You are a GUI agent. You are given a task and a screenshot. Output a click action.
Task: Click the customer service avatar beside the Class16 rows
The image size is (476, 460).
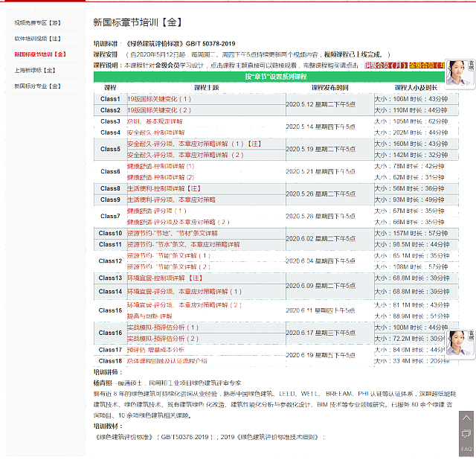click(460, 342)
